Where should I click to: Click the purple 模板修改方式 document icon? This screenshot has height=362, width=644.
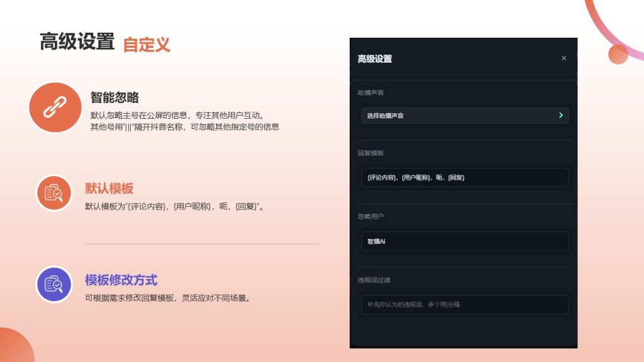54,284
